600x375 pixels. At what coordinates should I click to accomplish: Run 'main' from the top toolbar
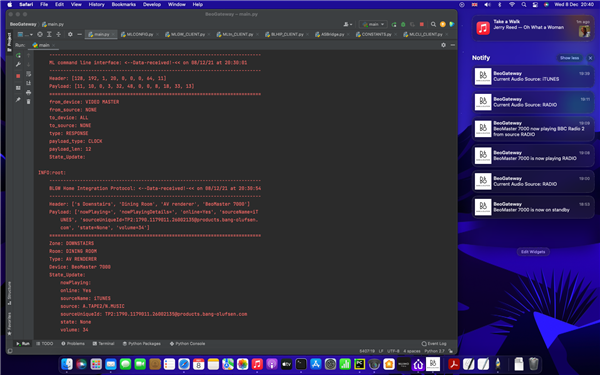coord(394,24)
